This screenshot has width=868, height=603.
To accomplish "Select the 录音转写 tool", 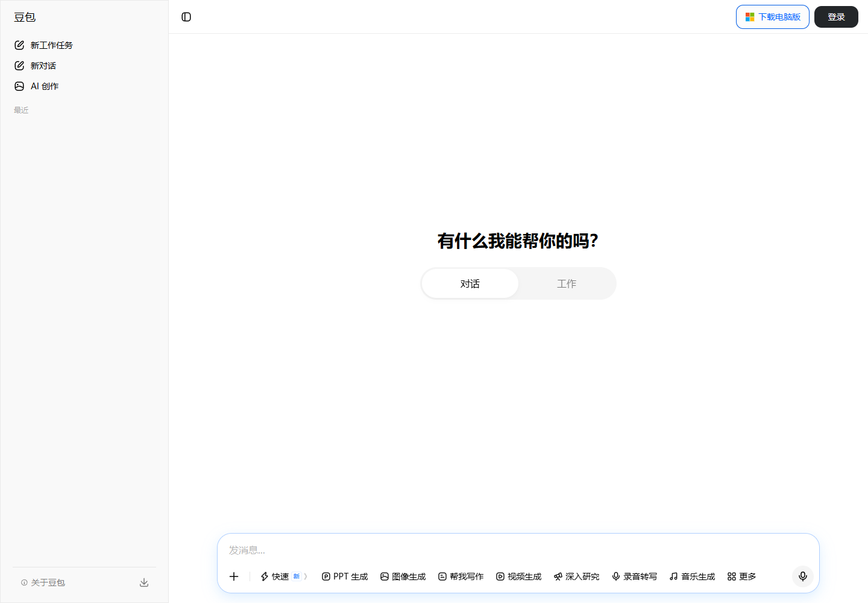I will click(634, 576).
